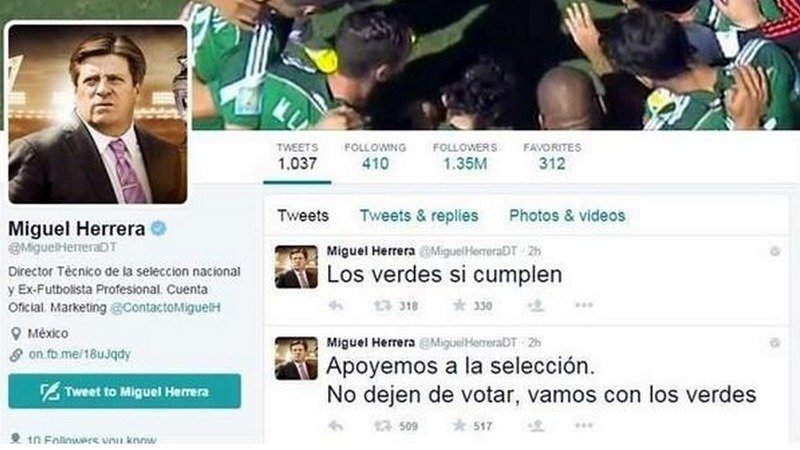Open the Photos & videos tab

click(x=567, y=216)
